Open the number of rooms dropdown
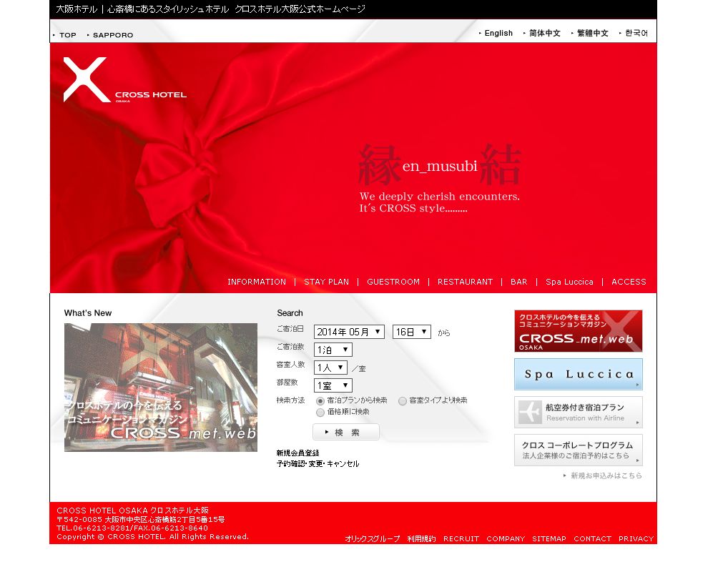The image size is (728, 562). pos(333,385)
